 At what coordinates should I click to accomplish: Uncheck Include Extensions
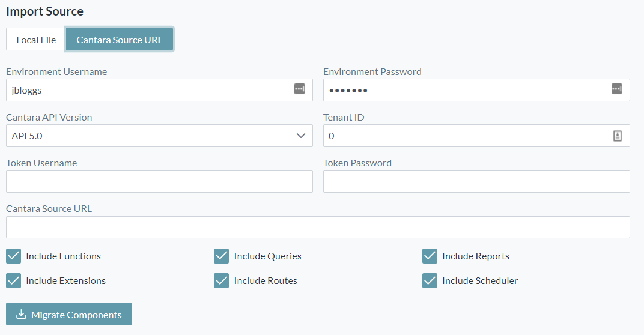coord(14,281)
